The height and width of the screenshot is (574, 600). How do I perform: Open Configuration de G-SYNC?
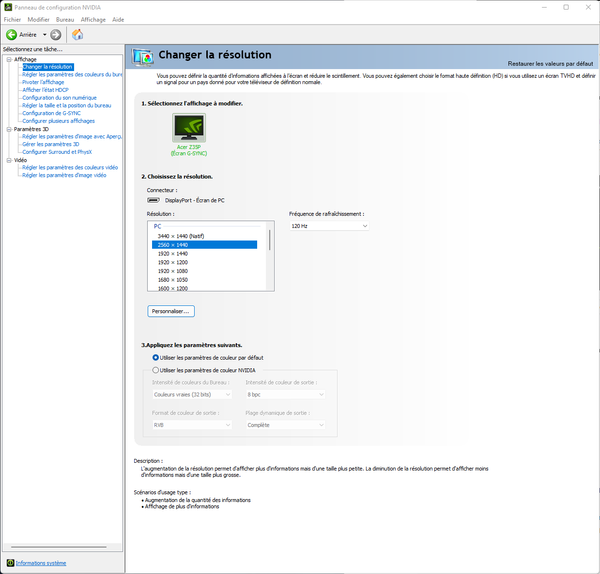[x=51, y=113]
